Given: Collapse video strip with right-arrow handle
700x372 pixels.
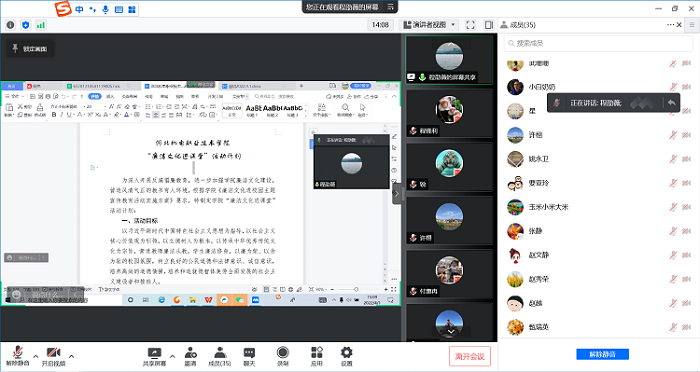Looking at the screenshot, I should click(397, 194).
